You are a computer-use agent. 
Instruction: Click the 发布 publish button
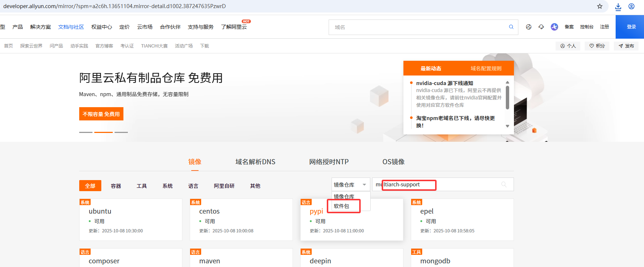coord(626,46)
